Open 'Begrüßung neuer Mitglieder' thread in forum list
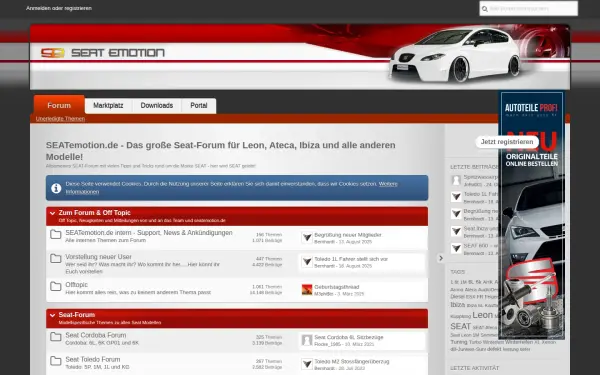Image resolution: width=600 pixels, height=375 pixels. pyautogui.click(x=348, y=235)
